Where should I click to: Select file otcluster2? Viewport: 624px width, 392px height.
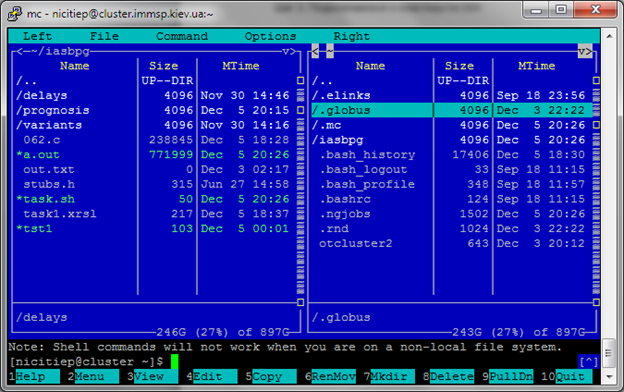coord(451,243)
